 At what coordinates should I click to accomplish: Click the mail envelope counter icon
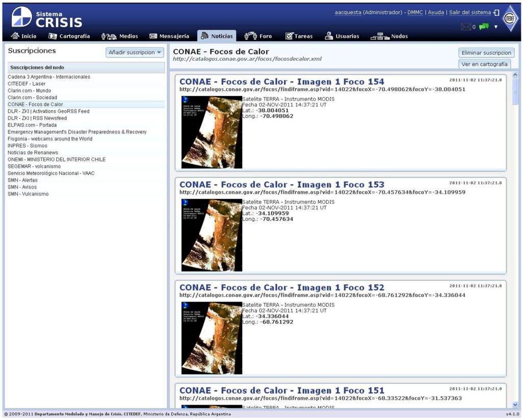[466, 27]
